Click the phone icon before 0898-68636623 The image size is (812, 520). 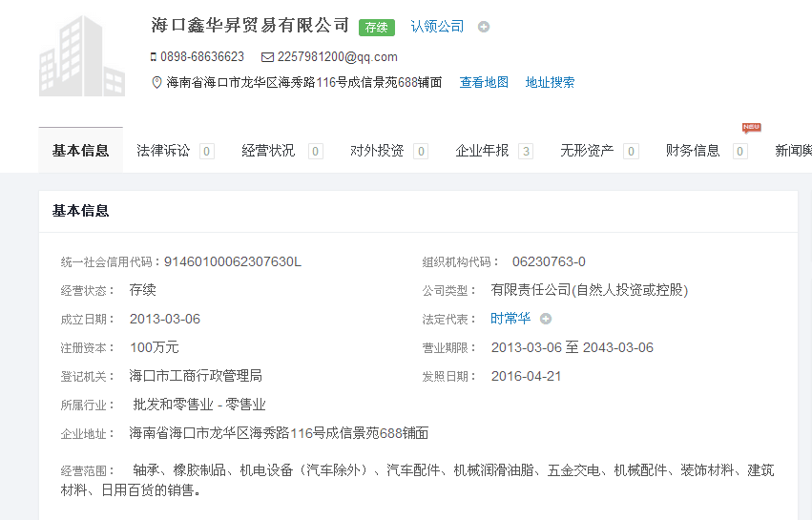(154, 57)
